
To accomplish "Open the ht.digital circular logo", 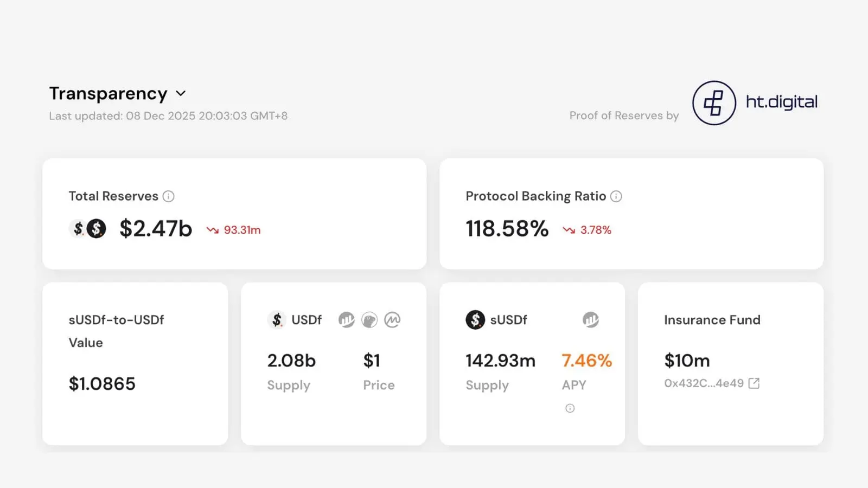I will pyautogui.click(x=713, y=103).
